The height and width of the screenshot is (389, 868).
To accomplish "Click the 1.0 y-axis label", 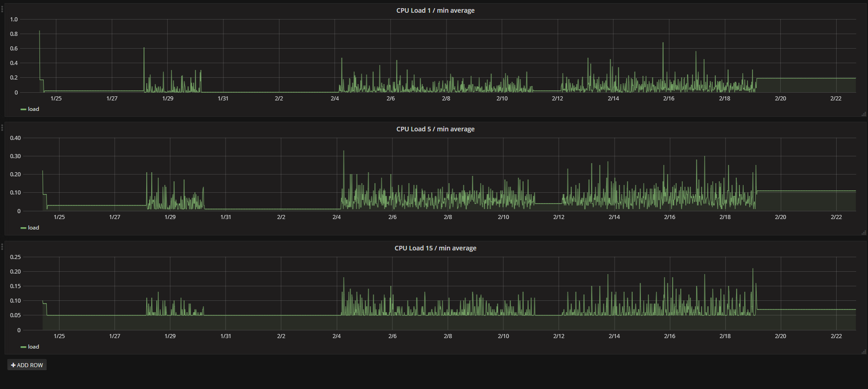I will [x=14, y=19].
